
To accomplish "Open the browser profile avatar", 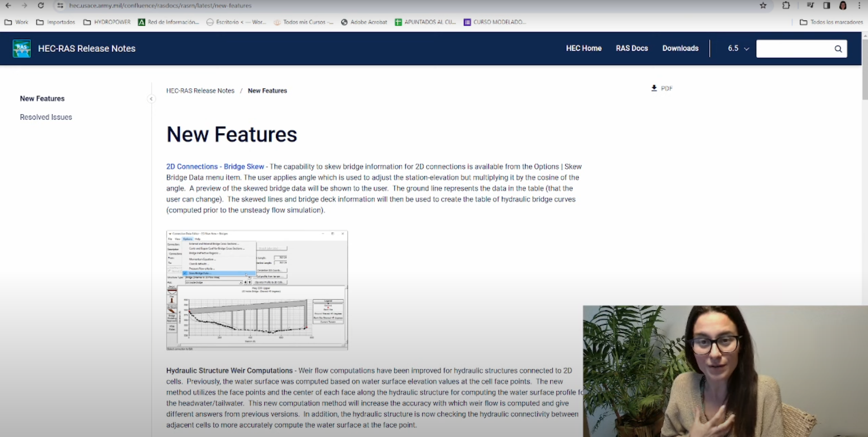I will [843, 5].
